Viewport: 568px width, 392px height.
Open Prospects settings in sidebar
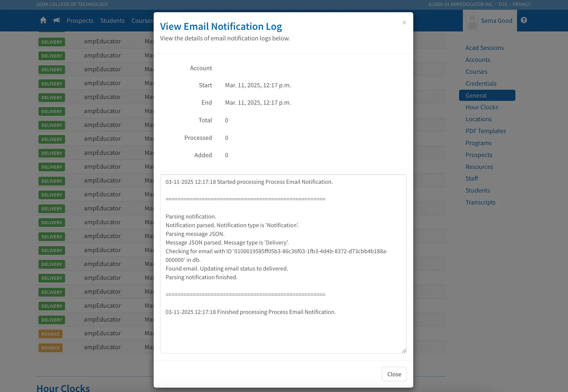479,155
